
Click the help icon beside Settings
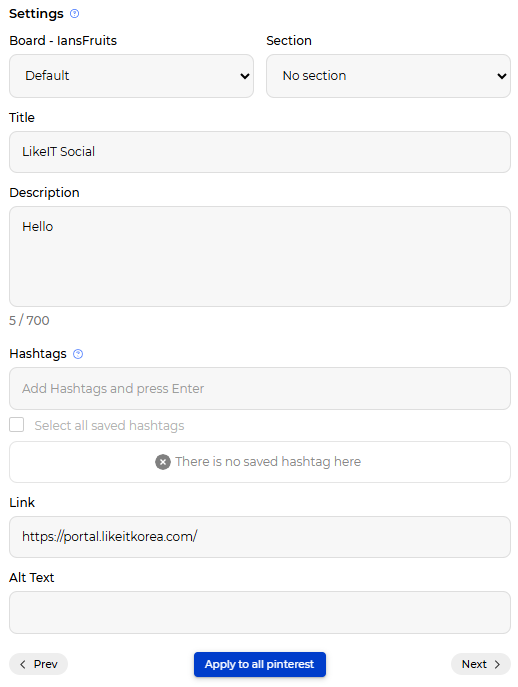click(x=75, y=14)
